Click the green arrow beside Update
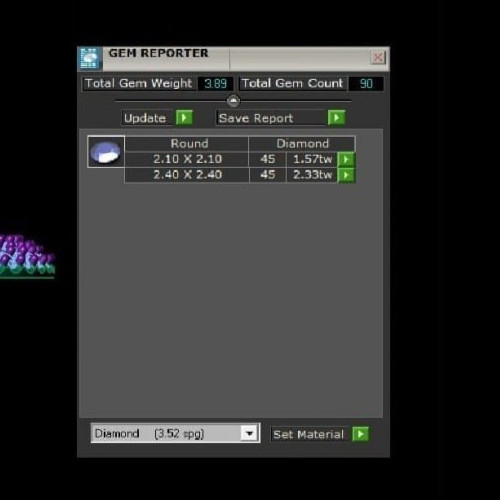The height and width of the screenshot is (500, 500). click(x=184, y=118)
